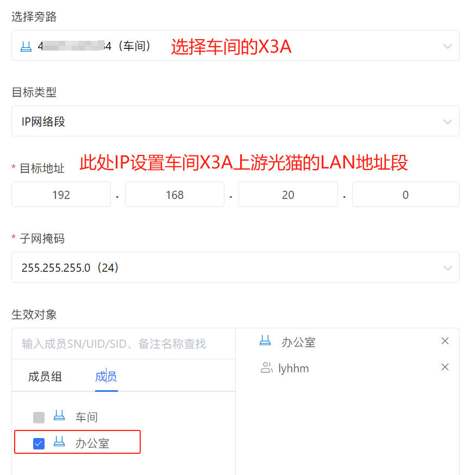
Task: Click user group icon next to lyhhm
Action: tap(266, 368)
